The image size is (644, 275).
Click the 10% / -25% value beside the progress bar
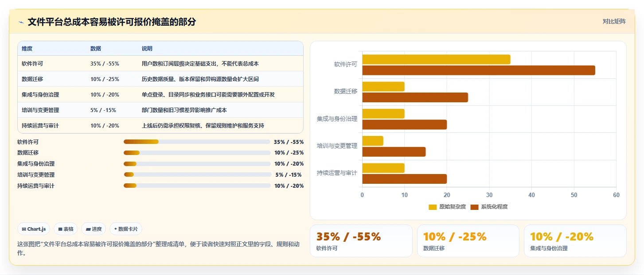[289, 153]
